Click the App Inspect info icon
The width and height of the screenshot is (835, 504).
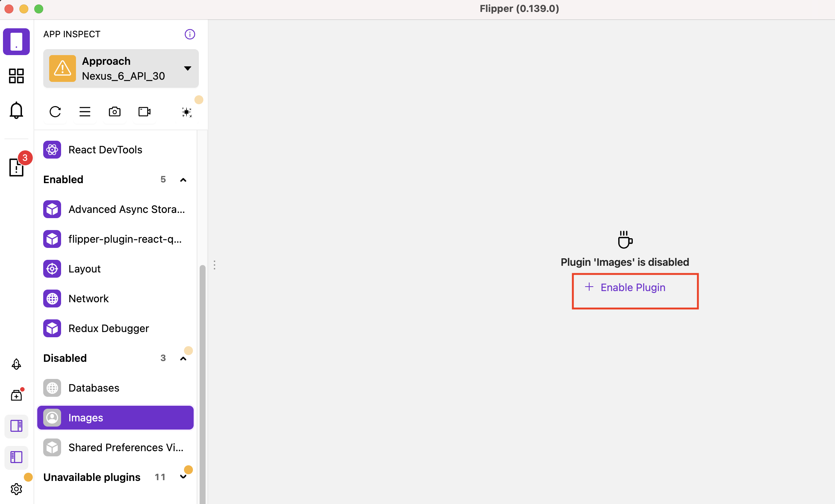click(x=190, y=34)
